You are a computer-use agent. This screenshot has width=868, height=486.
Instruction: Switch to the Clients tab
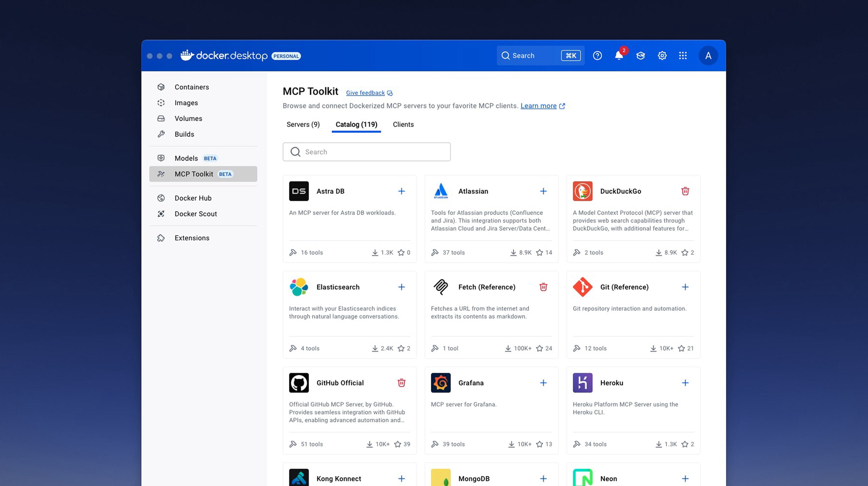[403, 125]
